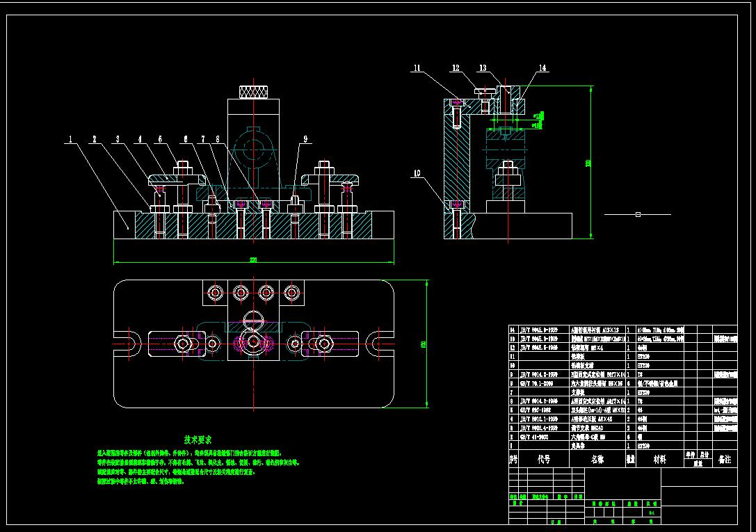Click part balloon label 7
756x532 pixels.
tap(203, 139)
